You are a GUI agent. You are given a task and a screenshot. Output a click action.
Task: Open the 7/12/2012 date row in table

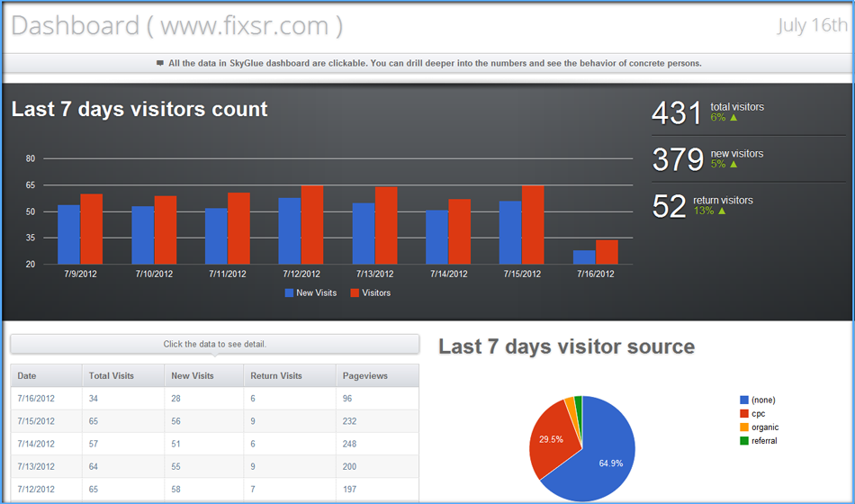[36, 490]
